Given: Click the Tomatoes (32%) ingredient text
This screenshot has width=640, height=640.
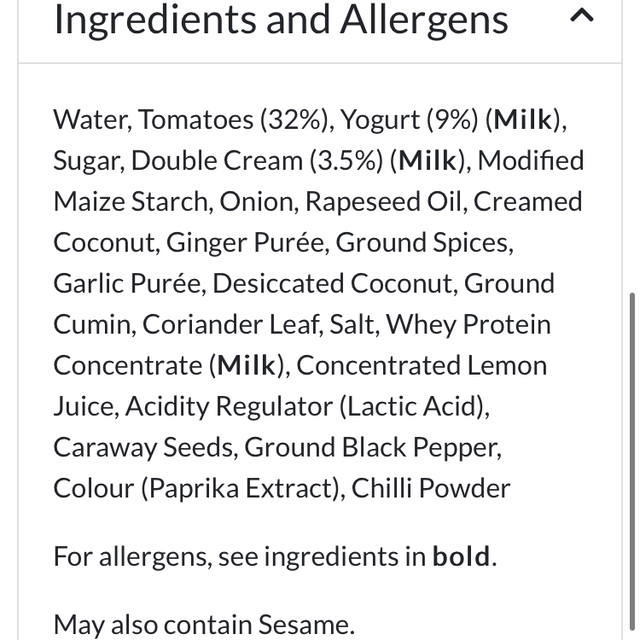Looking at the screenshot, I should 234,120.
